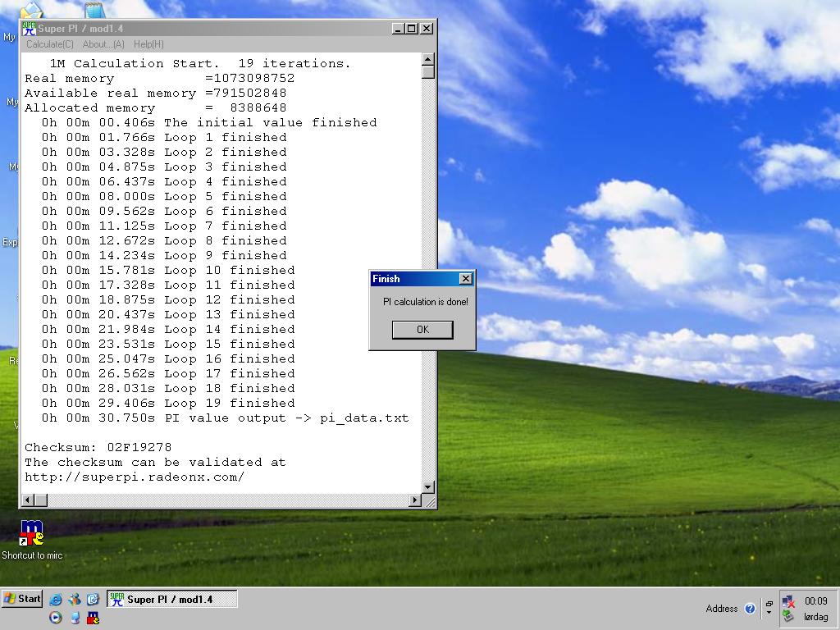
Task: Click OK in the Finish dialog
Action: pos(422,330)
